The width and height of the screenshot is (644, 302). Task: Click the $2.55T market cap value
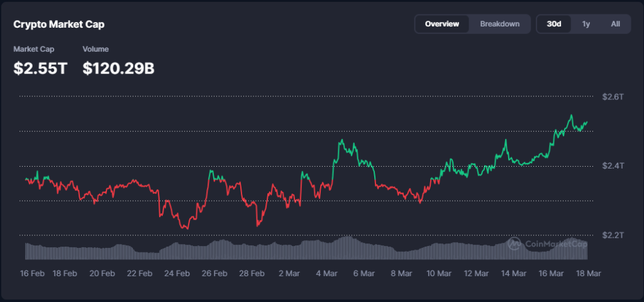point(40,68)
